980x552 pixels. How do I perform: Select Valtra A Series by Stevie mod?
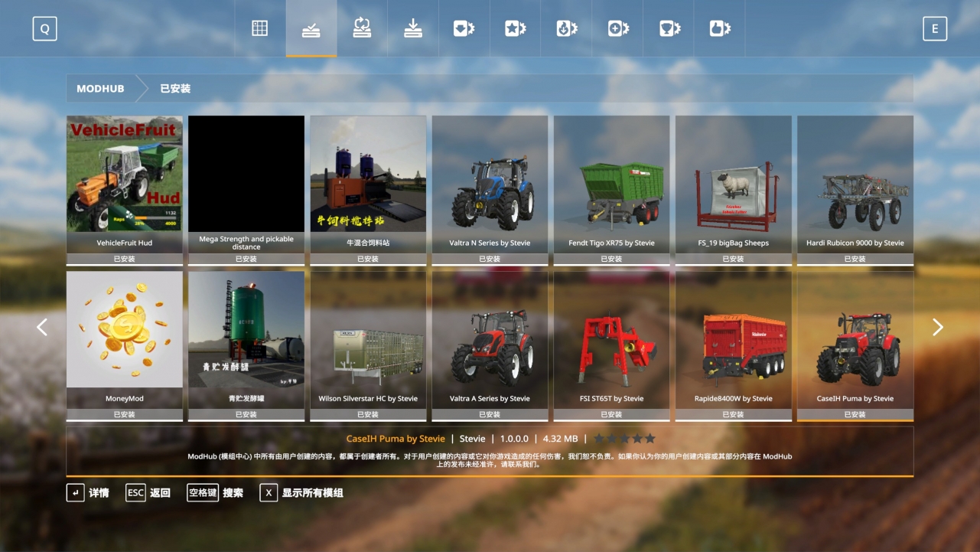(490, 345)
